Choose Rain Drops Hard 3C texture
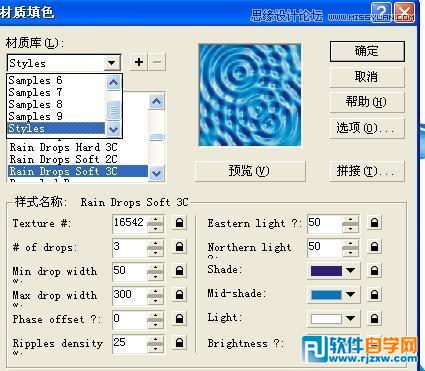The width and height of the screenshot is (425, 371). [x=77, y=147]
